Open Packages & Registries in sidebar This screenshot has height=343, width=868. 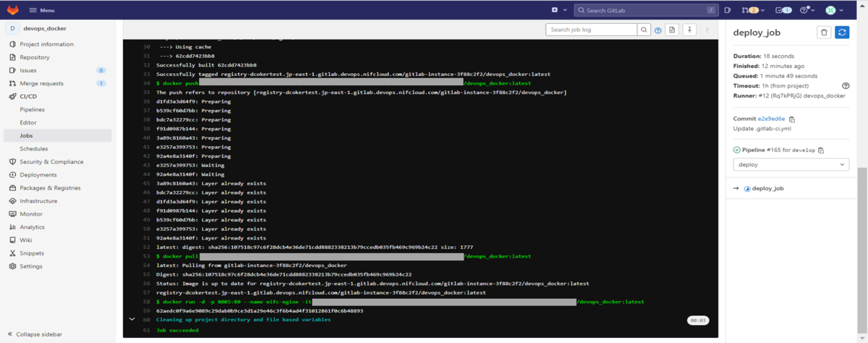(x=58, y=187)
